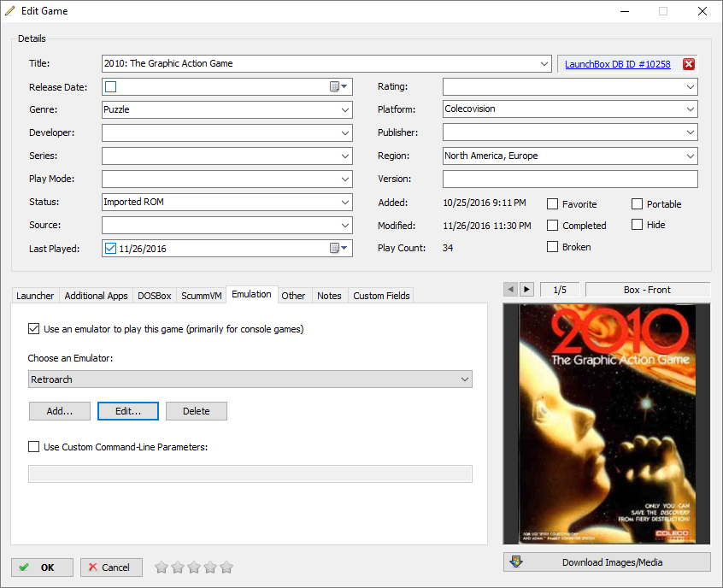Enable the Hide checkbox

pos(637,225)
